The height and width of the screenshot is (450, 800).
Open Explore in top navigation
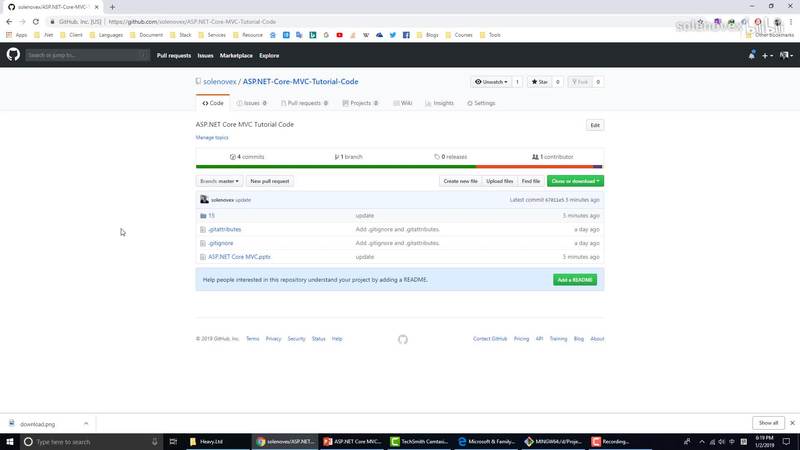pyautogui.click(x=269, y=55)
